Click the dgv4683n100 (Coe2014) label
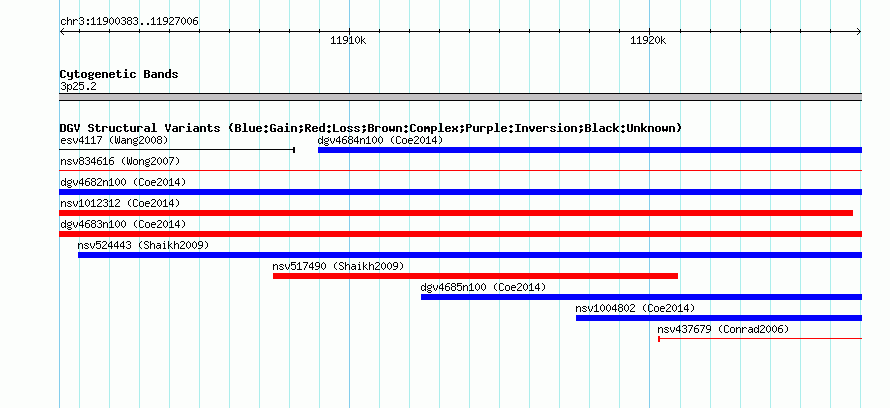 tap(123, 224)
